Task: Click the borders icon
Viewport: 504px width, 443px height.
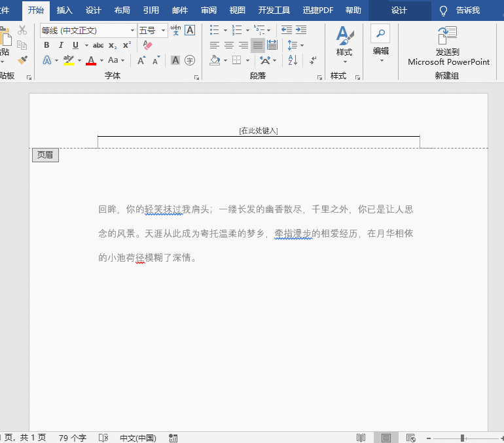Action: pos(237,60)
